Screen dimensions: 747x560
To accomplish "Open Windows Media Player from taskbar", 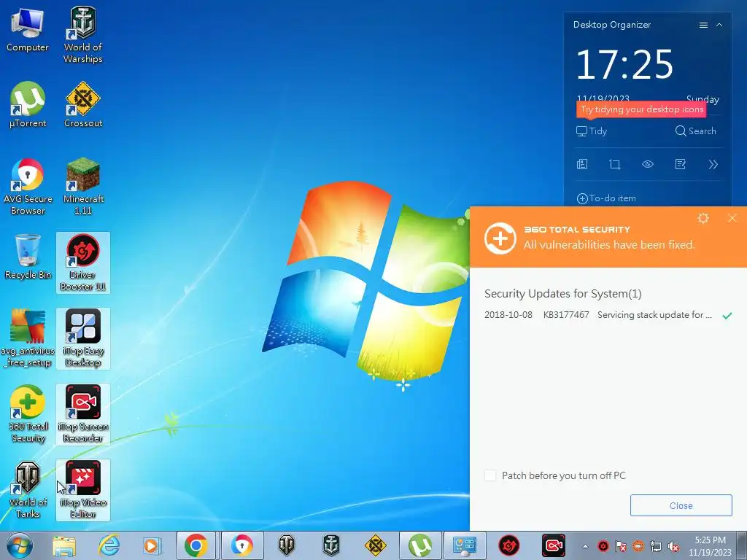I will (x=152, y=545).
